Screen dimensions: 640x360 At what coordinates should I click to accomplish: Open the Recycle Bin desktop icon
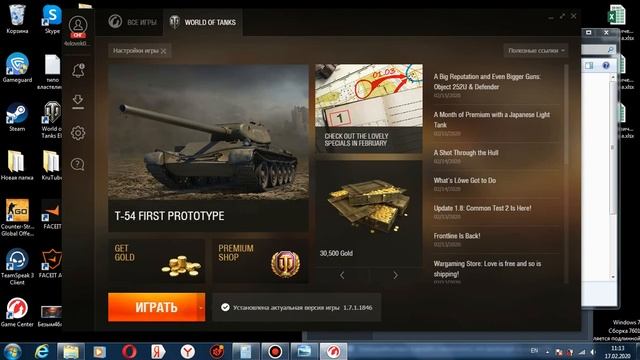coord(17,19)
